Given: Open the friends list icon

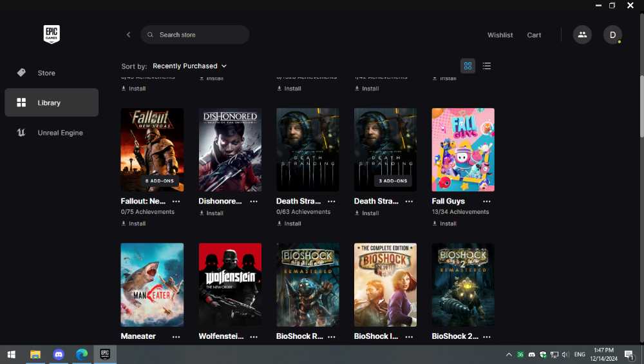Looking at the screenshot, I should (x=582, y=35).
